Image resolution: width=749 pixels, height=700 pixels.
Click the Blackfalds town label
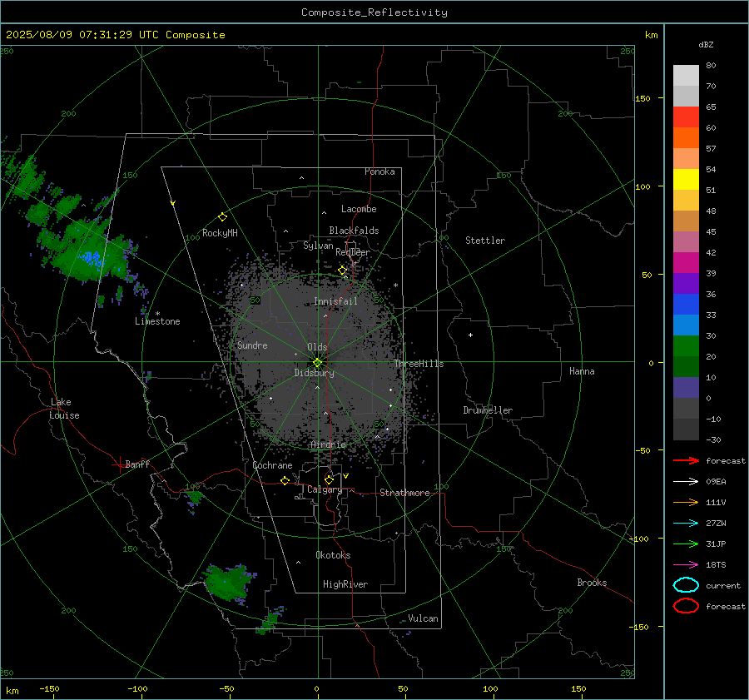coord(354,231)
